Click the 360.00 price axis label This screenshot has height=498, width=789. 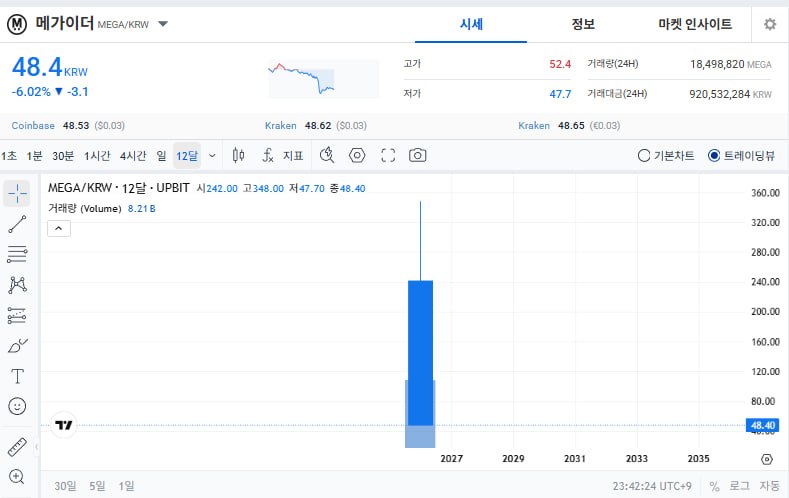click(x=765, y=193)
